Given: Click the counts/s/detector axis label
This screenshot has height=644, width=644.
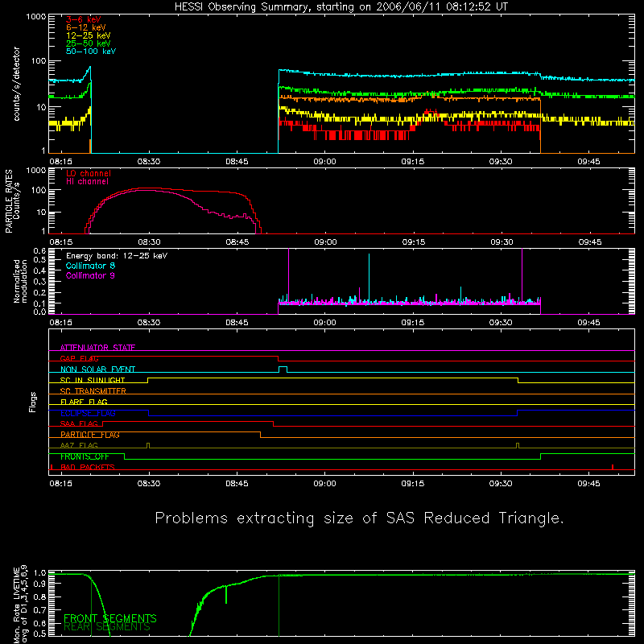Looking at the screenshot, I should [17, 84].
